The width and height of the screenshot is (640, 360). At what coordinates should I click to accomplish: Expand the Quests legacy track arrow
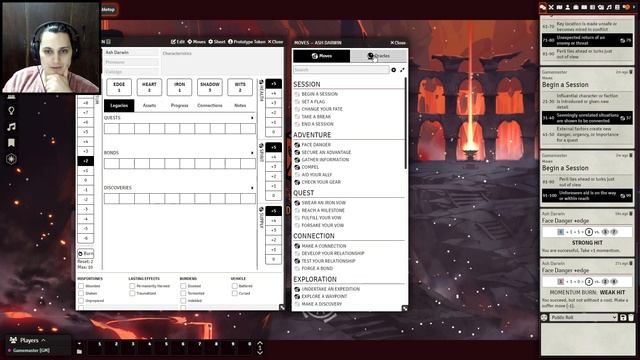[x=252, y=118]
